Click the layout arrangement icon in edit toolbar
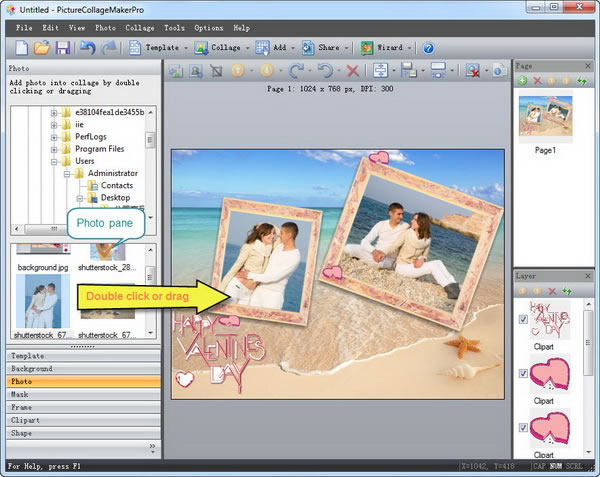Image resolution: width=600 pixels, height=477 pixels. tap(409, 71)
